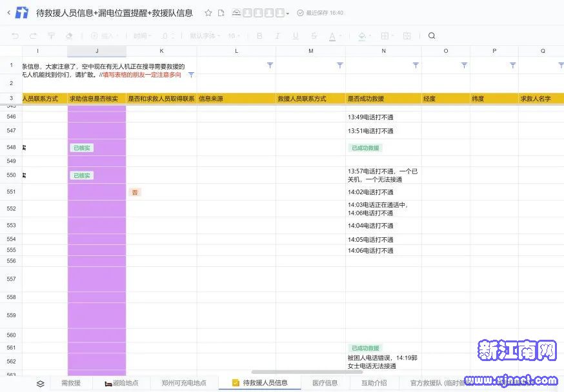The width and height of the screenshot is (564, 392).
Task: Open the filter icon in column K row 1
Action: click(x=192, y=75)
